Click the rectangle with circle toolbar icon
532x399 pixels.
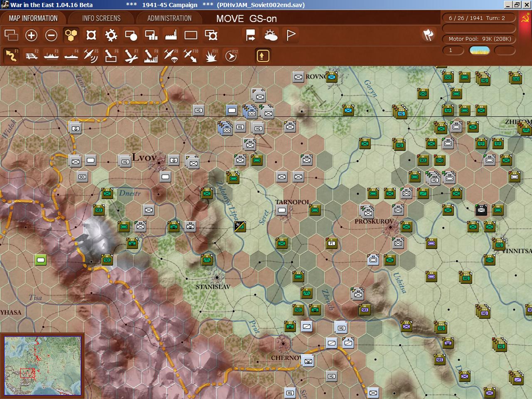click(131, 35)
